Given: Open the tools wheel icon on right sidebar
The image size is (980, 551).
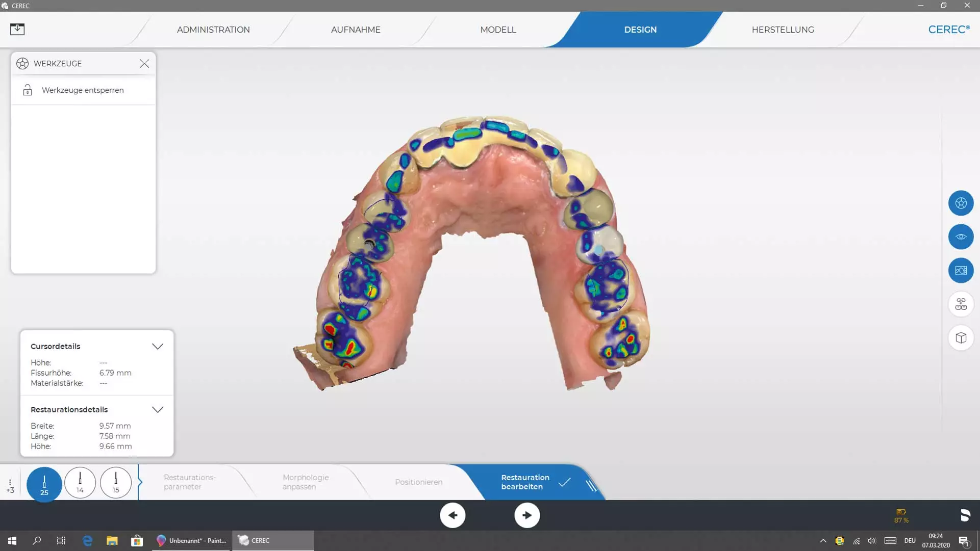Looking at the screenshot, I should [961, 203].
